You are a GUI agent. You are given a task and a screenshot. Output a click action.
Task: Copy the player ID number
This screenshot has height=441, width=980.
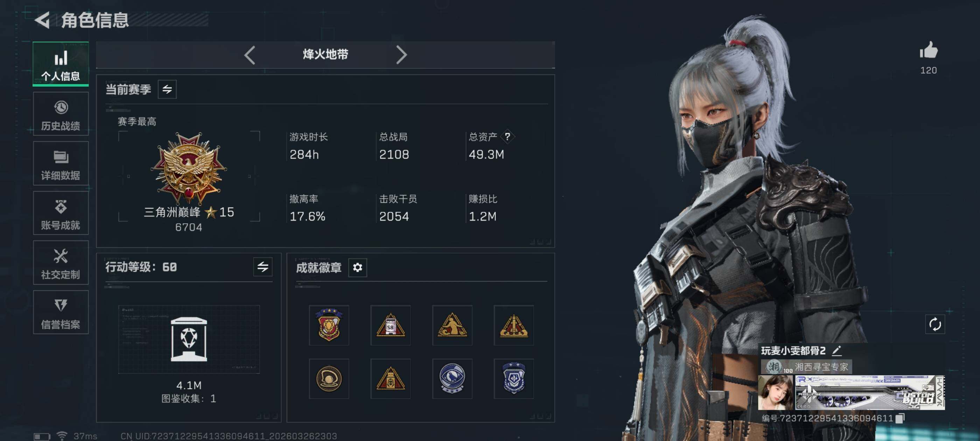pos(900,418)
